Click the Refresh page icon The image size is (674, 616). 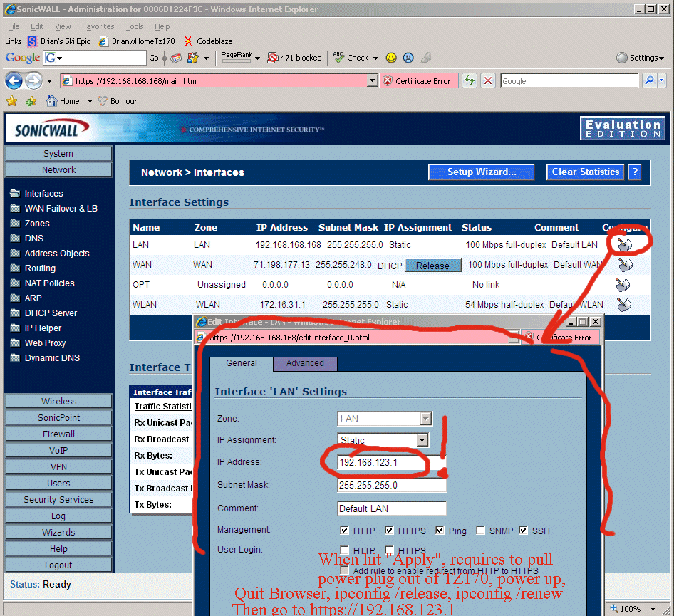click(x=470, y=80)
